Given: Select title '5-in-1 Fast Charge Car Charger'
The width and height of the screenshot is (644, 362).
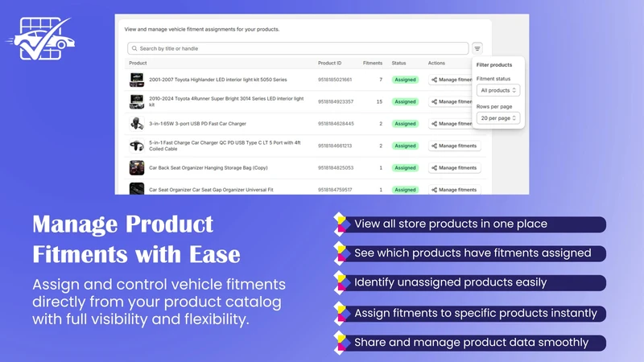Looking at the screenshot, I should click(225, 146).
